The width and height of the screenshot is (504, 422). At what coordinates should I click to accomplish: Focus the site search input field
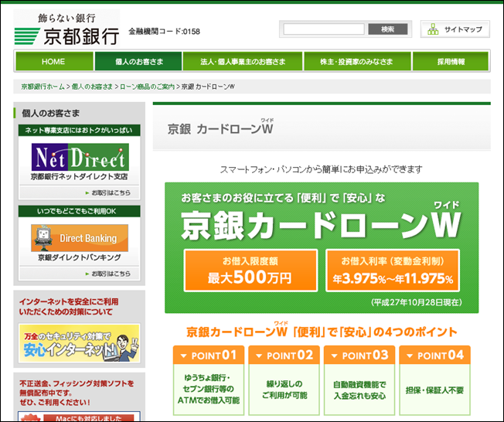click(324, 29)
